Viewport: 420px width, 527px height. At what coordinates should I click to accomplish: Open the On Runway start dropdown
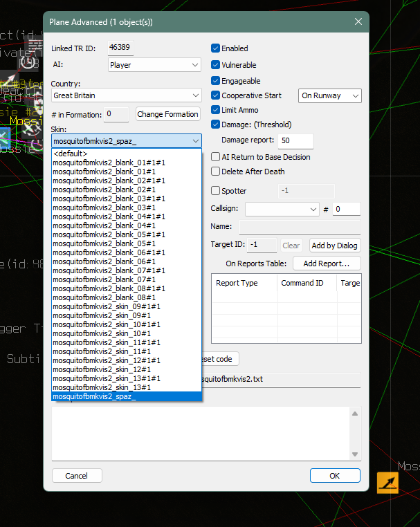[x=330, y=96]
